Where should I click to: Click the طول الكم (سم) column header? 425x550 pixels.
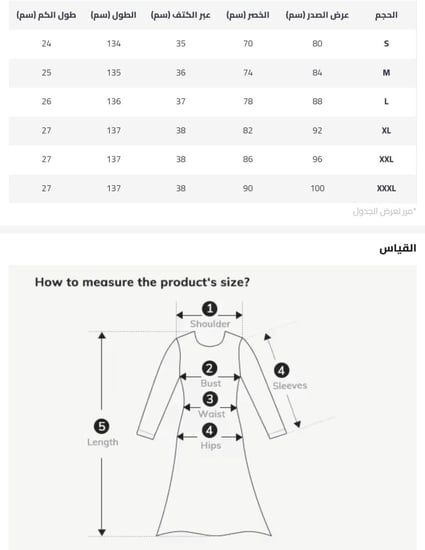point(46,15)
